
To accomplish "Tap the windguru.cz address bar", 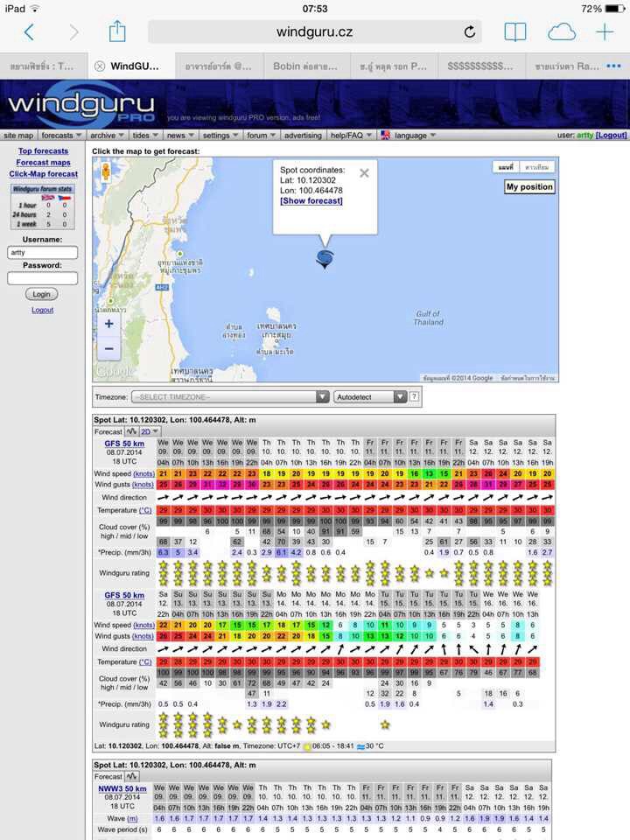I will [314, 32].
